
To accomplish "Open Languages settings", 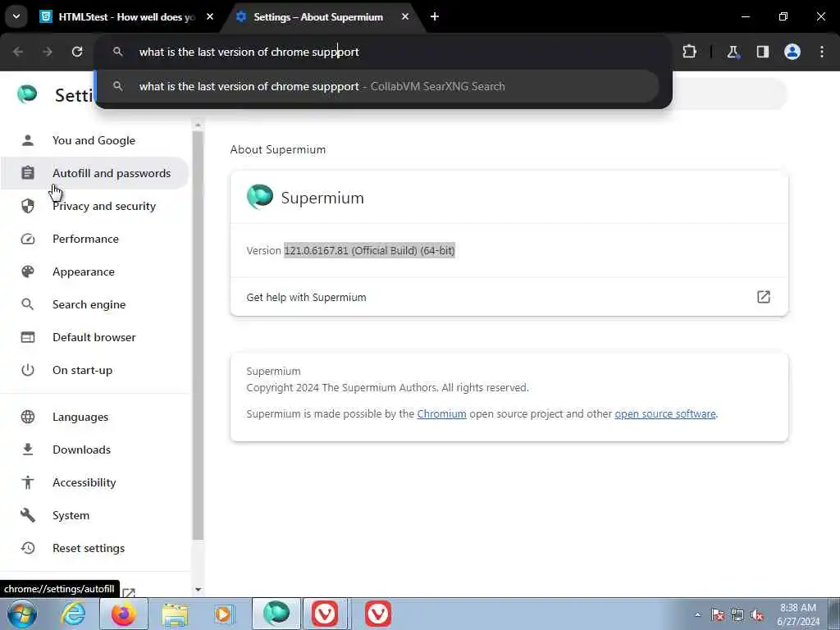I will tap(94, 417).
